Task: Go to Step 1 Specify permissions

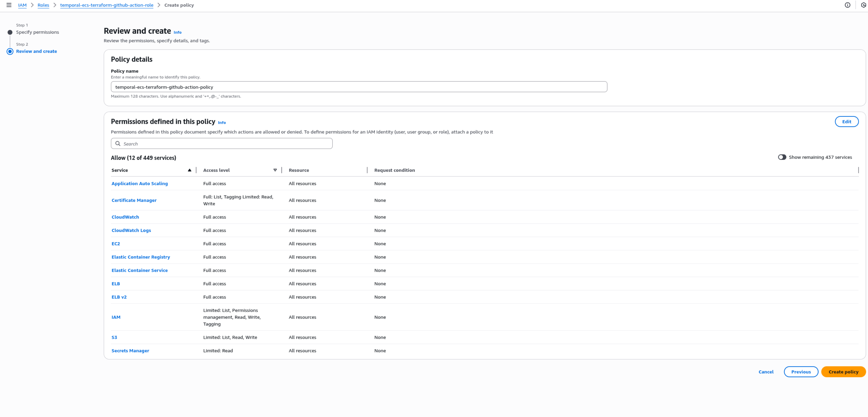Action: (x=38, y=32)
